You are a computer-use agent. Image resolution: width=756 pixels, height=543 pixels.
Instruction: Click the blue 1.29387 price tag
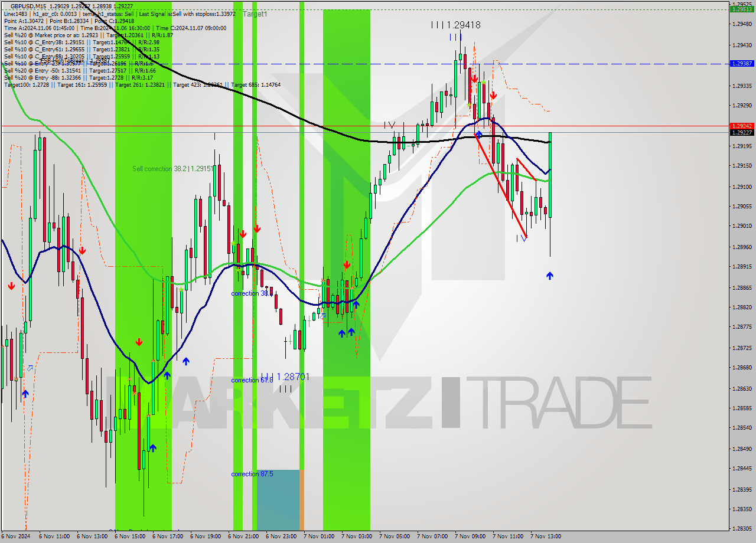click(x=742, y=63)
